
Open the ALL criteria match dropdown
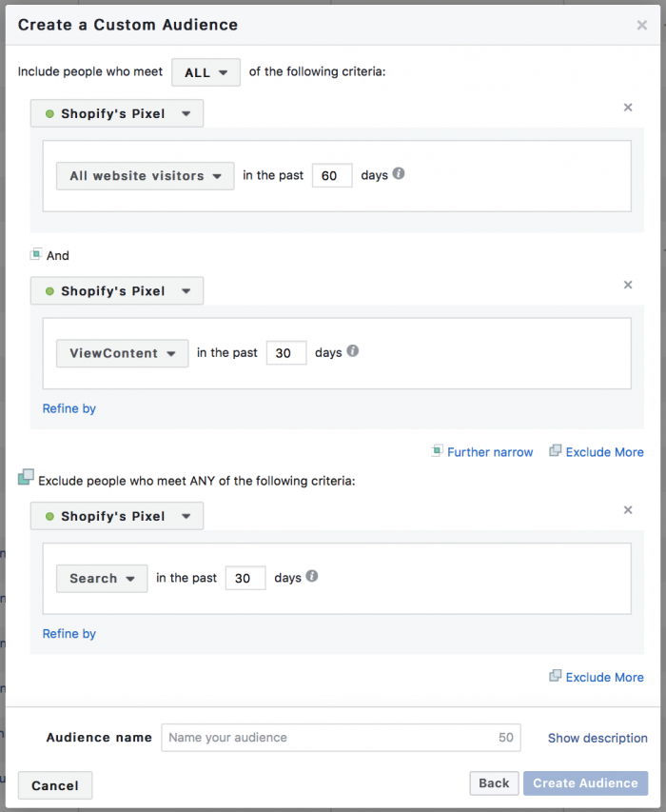tap(206, 72)
